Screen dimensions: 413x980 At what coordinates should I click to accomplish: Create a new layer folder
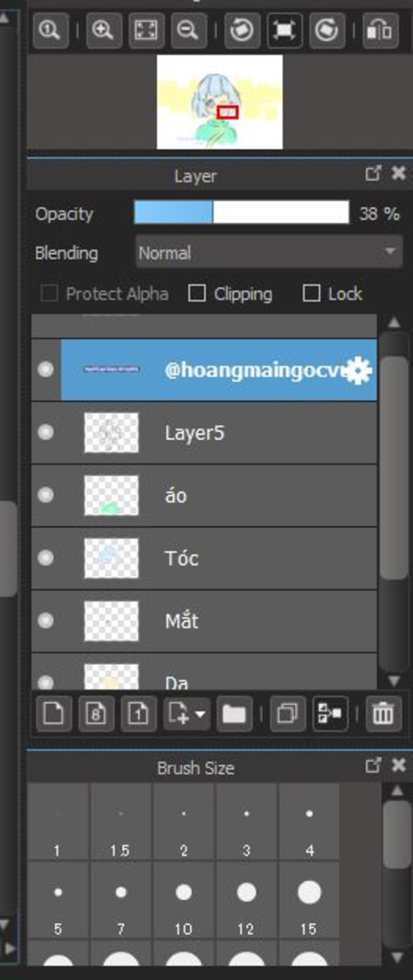tap(234, 714)
